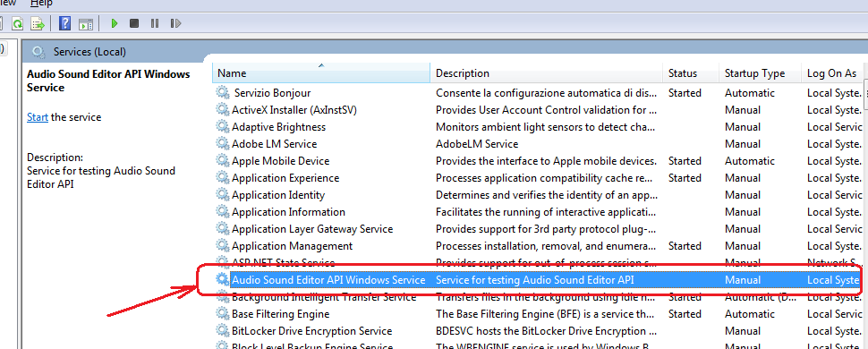Select the BitLocker Drive Encryption Service row
This screenshot has width=868, height=349.
click(537, 331)
